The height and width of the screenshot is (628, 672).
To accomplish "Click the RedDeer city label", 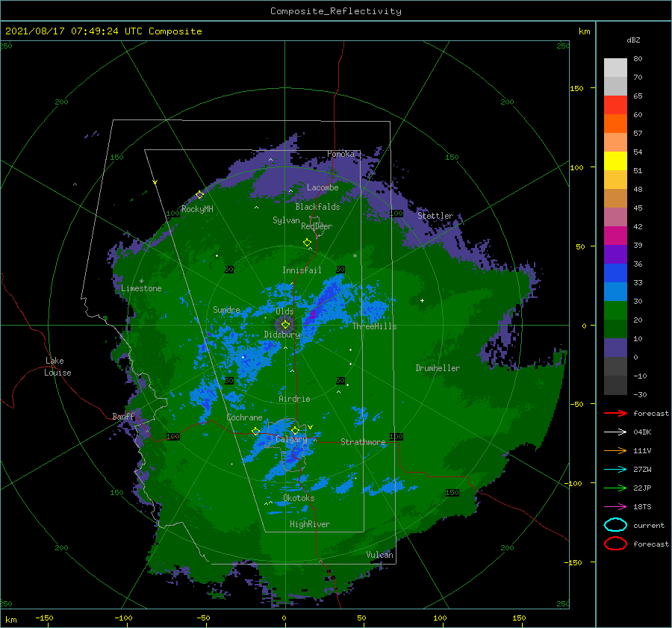I will click(317, 226).
